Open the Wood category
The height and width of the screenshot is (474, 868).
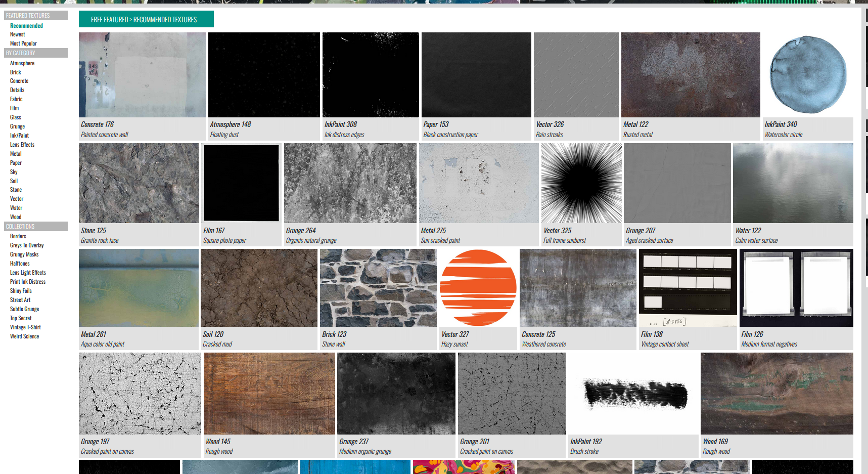point(16,217)
